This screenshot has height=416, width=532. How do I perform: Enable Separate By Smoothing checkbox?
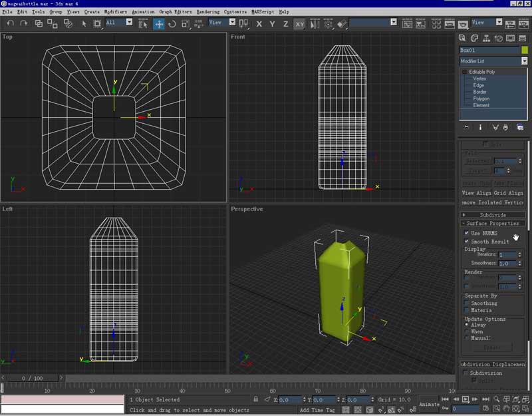tap(467, 303)
